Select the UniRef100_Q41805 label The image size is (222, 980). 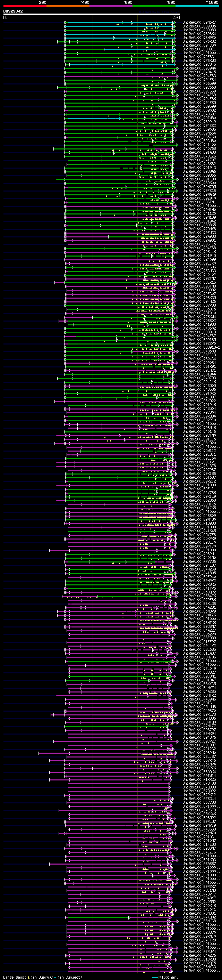199,573
